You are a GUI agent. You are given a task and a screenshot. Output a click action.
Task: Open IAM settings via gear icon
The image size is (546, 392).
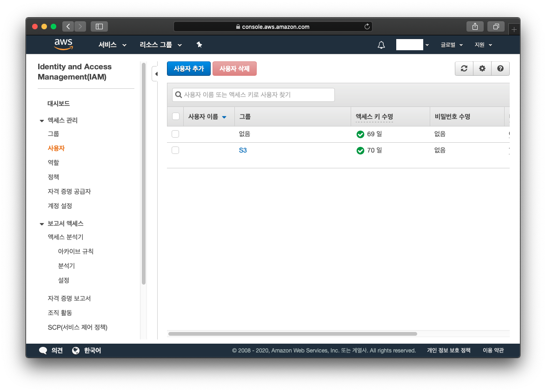pyautogui.click(x=482, y=68)
